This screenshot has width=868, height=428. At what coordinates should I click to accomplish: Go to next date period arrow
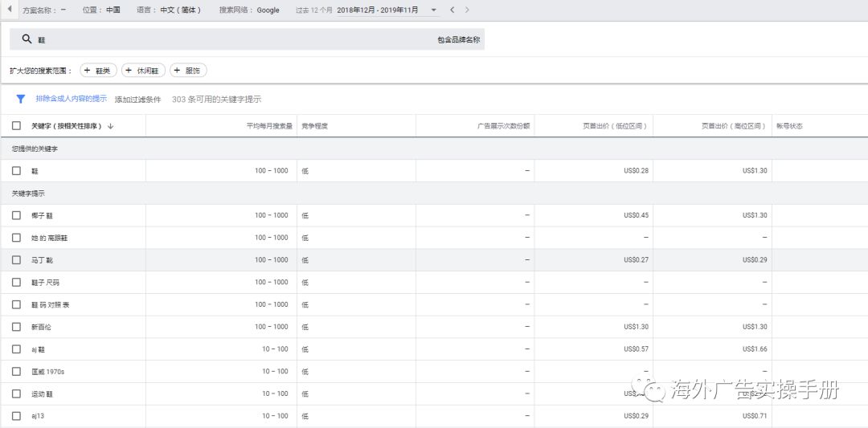pos(467,10)
